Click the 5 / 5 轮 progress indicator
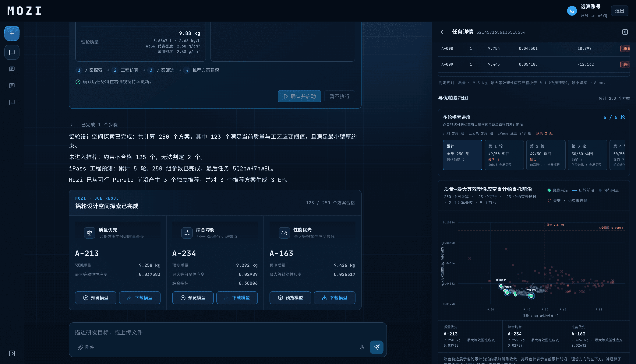 614,117
